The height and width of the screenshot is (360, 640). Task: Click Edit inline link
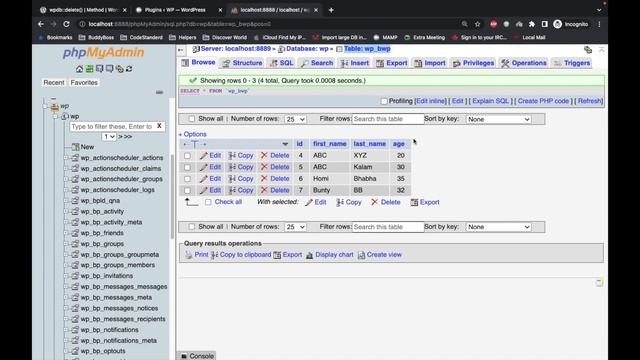pyautogui.click(x=431, y=101)
